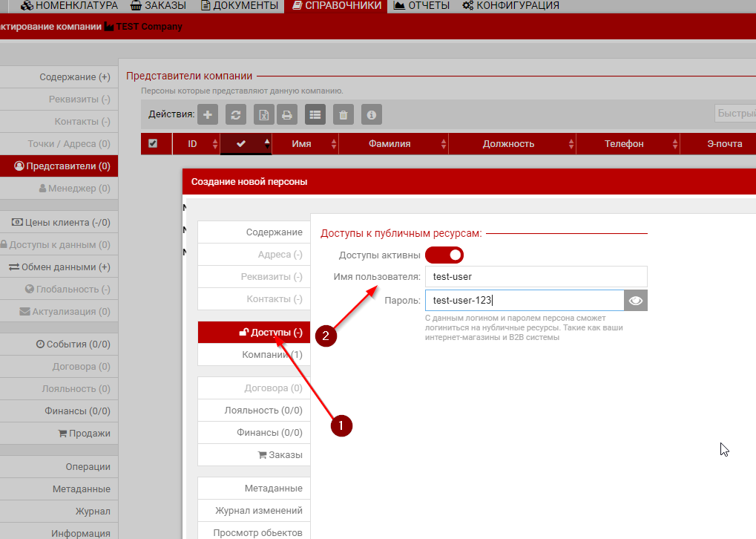Refresh the representatives list

coord(236,114)
